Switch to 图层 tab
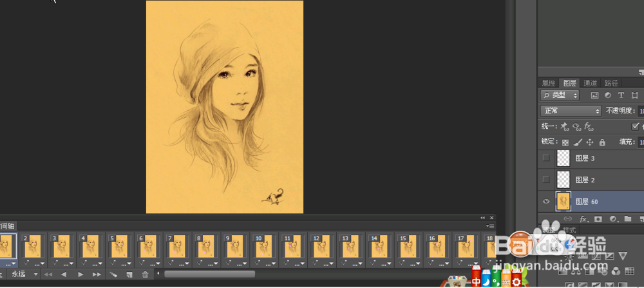Image resolution: width=644 pixels, height=288 pixels. (570, 83)
